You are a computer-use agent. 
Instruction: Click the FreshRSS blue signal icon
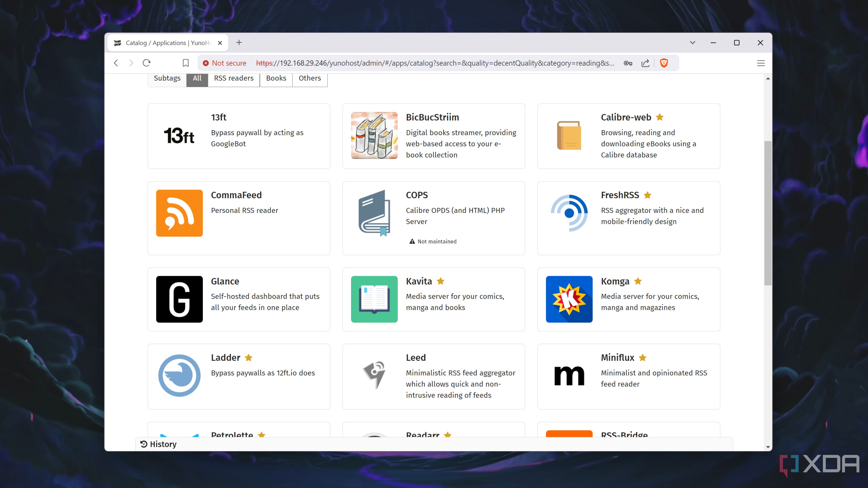[569, 213]
